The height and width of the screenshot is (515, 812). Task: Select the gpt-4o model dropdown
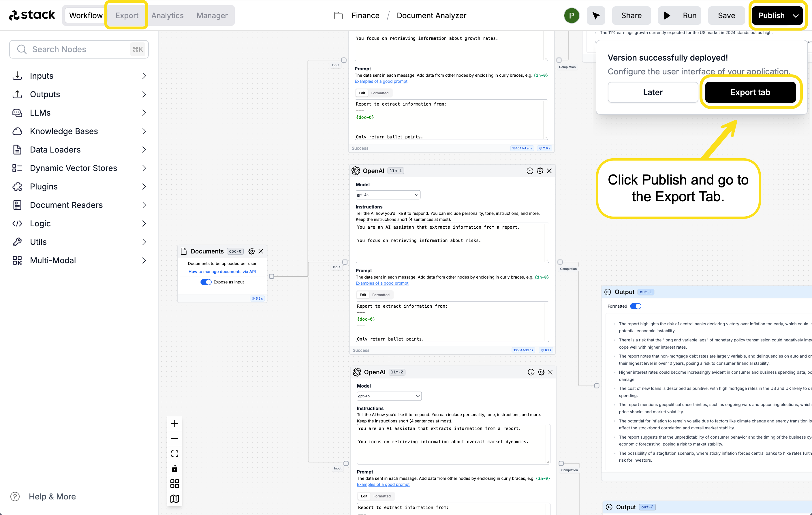click(x=388, y=195)
